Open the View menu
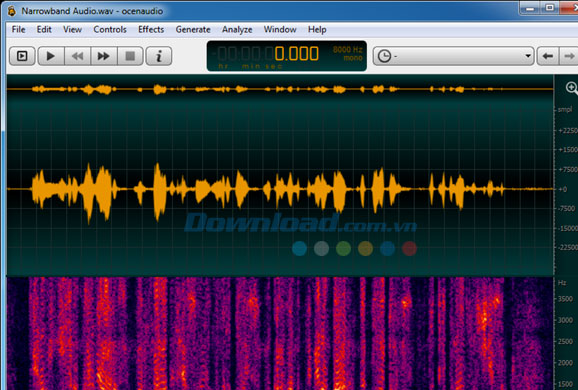 pyautogui.click(x=72, y=29)
